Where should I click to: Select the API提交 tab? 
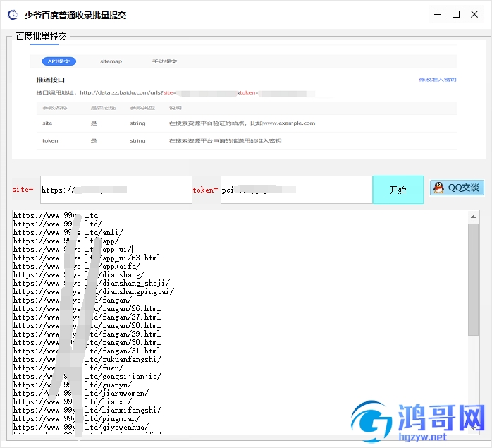59,61
